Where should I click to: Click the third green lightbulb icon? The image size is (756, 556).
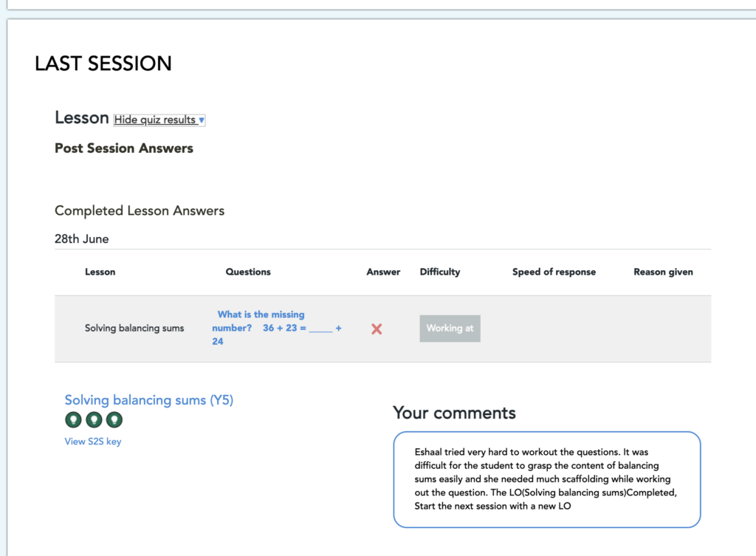pos(114,419)
